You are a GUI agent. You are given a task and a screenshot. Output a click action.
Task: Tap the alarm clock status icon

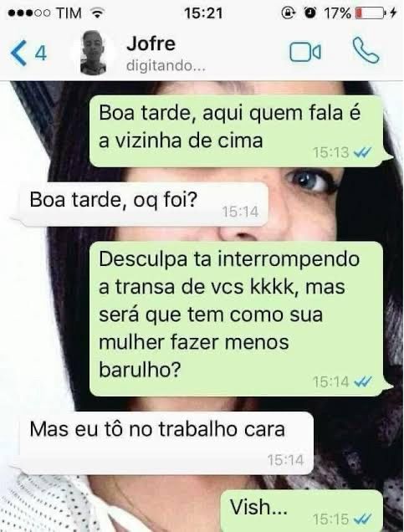309,13
